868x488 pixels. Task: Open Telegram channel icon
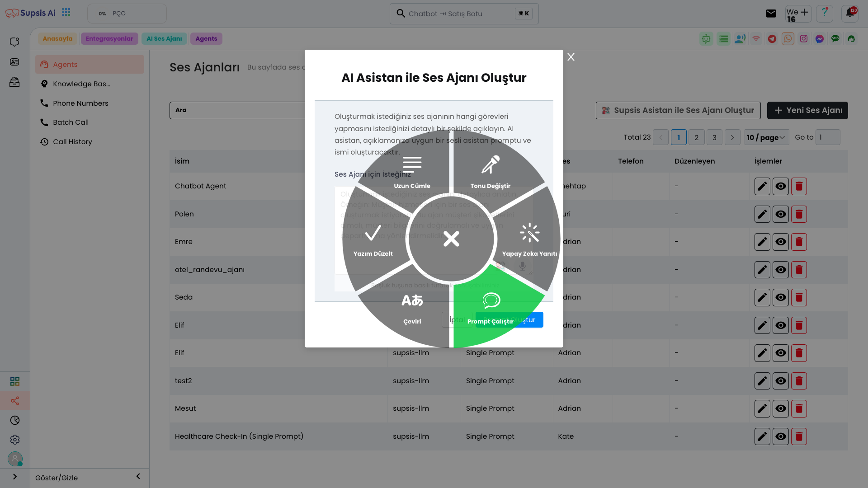click(772, 39)
